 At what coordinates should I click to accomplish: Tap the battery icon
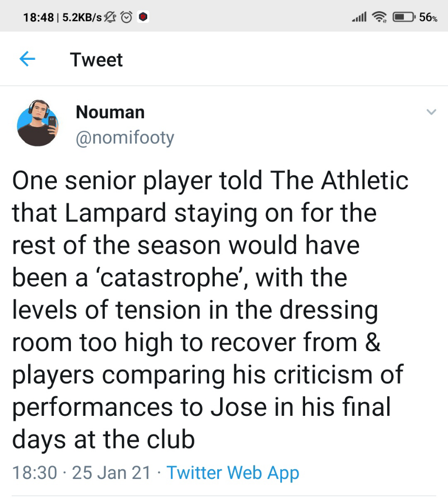pos(404,18)
